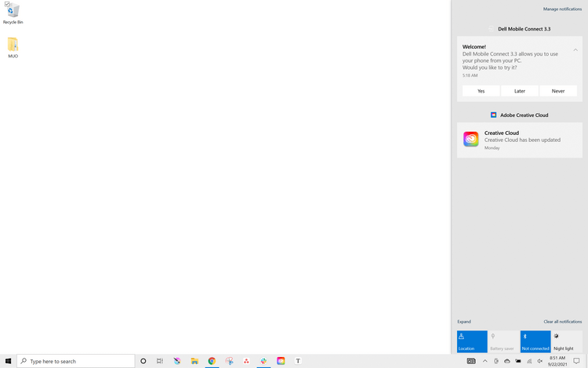Open the Cortana circle icon
The height and width of the screenshot is (368, 588).
pos(143,361)
